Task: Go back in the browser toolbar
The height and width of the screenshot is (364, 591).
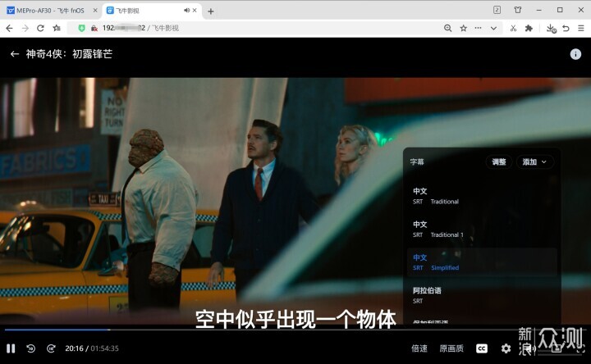Action: pos(9,28)
